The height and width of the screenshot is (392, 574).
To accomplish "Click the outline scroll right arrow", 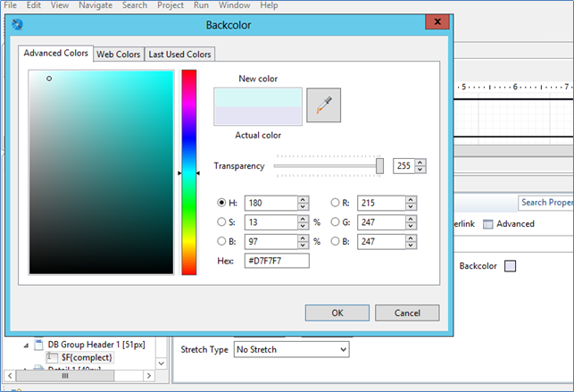I will pos(148,376).
